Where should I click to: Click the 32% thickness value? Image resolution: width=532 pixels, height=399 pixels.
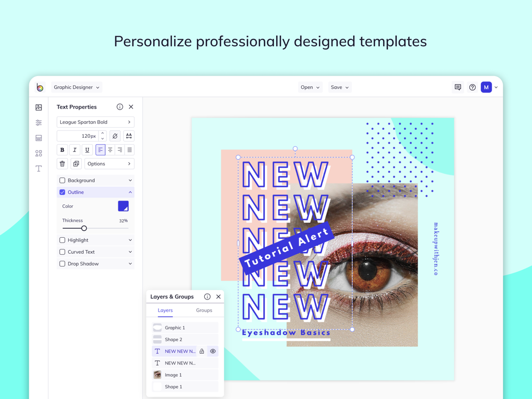(123, 221)
